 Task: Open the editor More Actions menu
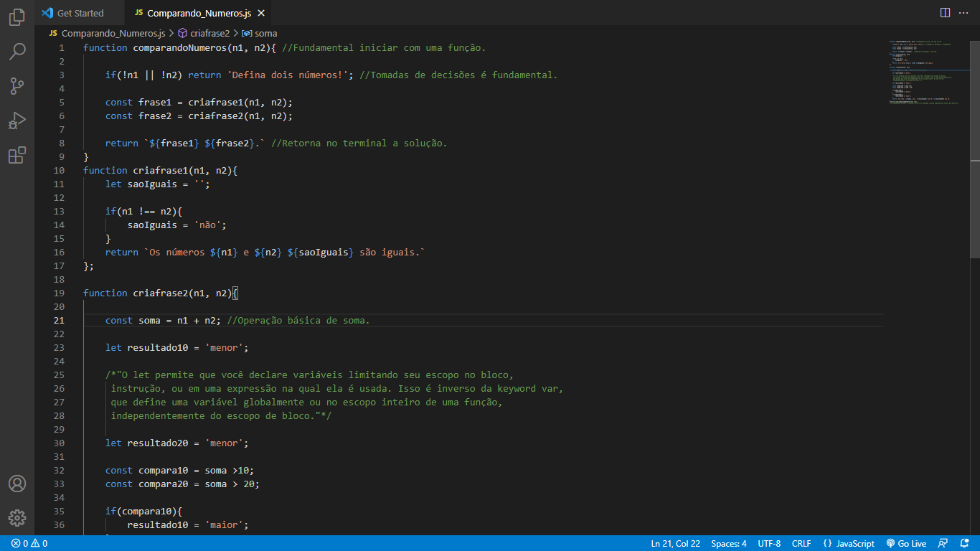tap(963, 13)
